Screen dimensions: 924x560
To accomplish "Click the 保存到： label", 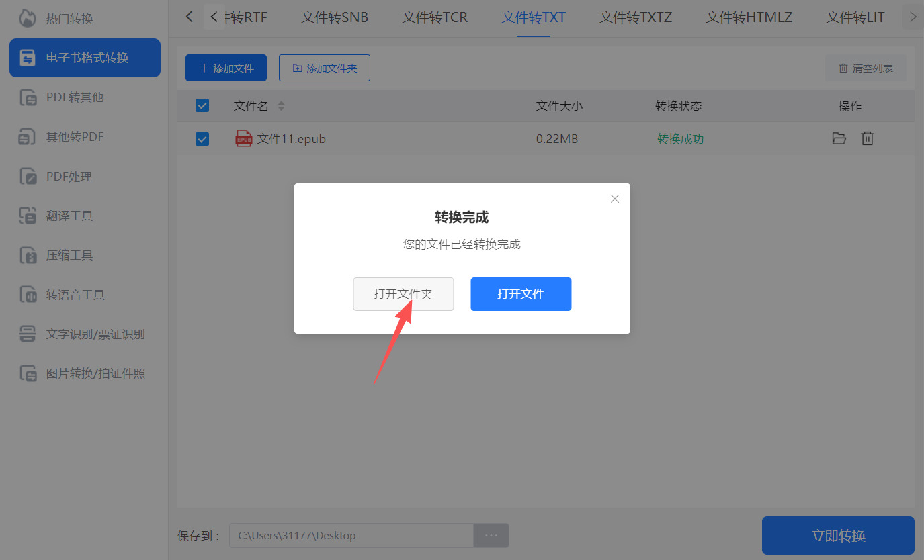I will [199, 536].
